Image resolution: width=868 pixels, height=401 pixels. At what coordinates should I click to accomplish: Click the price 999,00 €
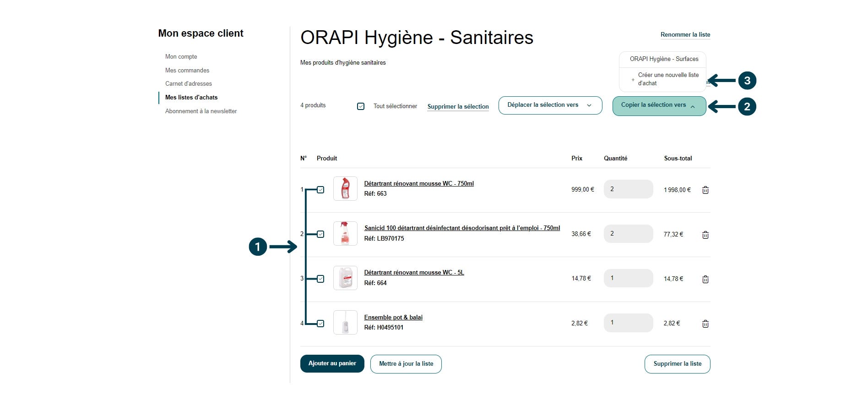click(x=583, y=190)
